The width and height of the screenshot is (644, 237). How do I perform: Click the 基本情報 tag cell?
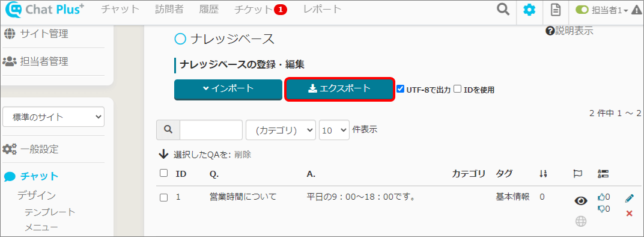point(512,197)
